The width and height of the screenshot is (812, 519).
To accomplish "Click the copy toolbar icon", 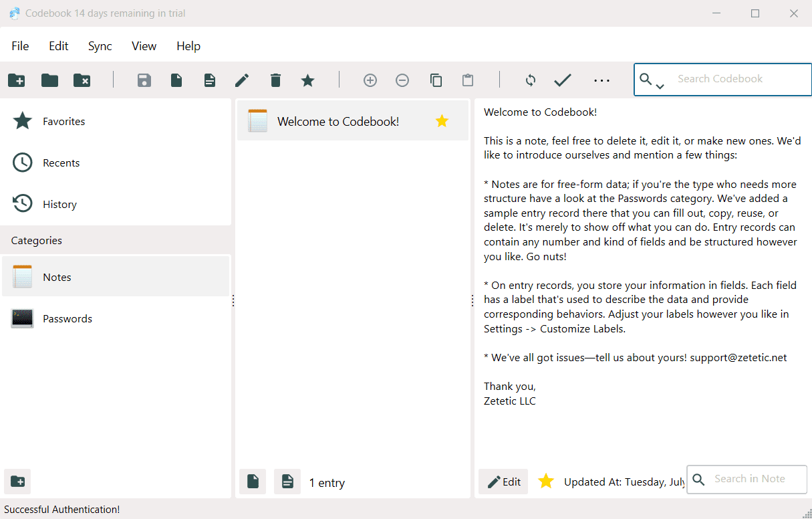I will point(436,80).
